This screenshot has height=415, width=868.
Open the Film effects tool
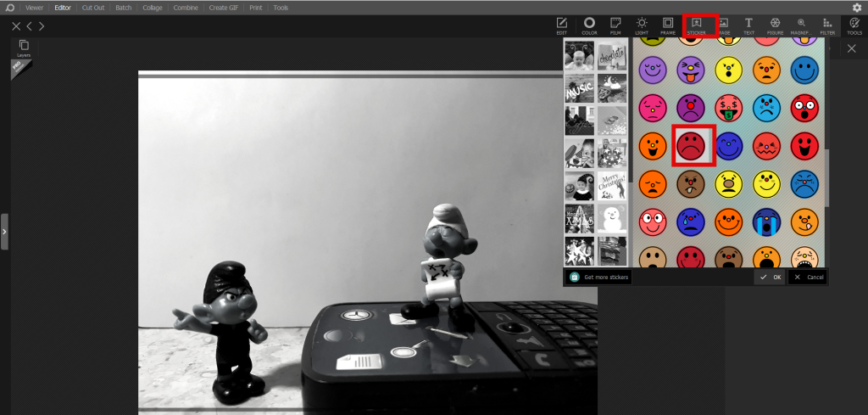click(x=615, y=25)
